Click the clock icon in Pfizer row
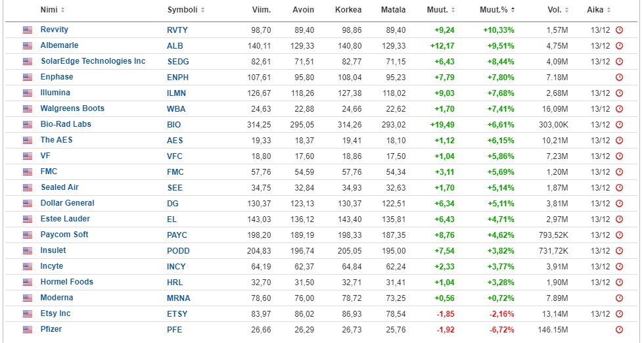This screenshot has width=644, height=343. [619, 329]
